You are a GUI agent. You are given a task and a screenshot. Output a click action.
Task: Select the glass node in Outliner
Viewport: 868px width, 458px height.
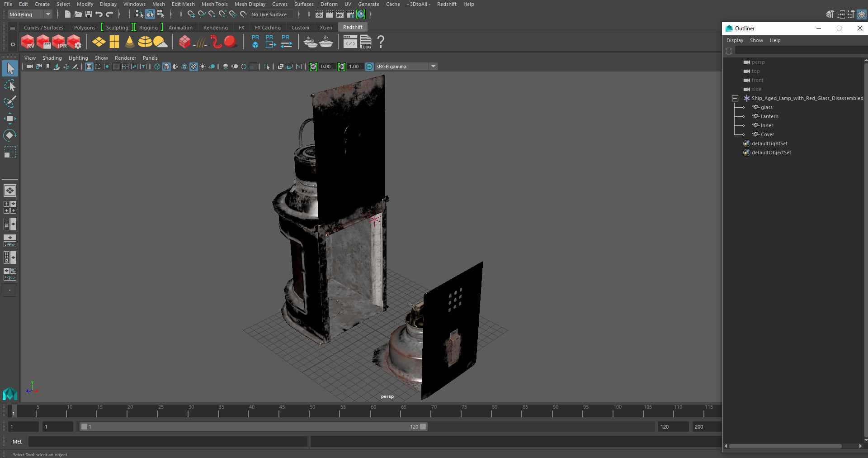(x=766, y=107)
